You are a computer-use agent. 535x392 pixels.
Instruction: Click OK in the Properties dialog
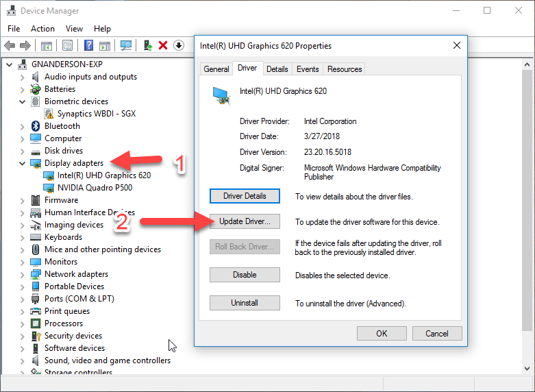(382, 333)
